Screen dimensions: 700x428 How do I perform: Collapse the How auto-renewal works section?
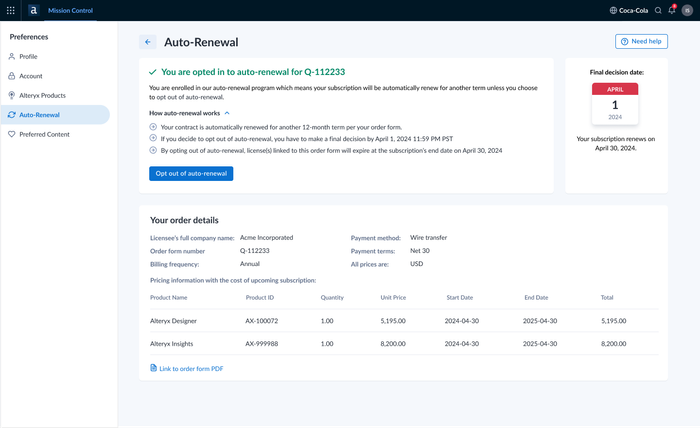(x=227, y=113)
